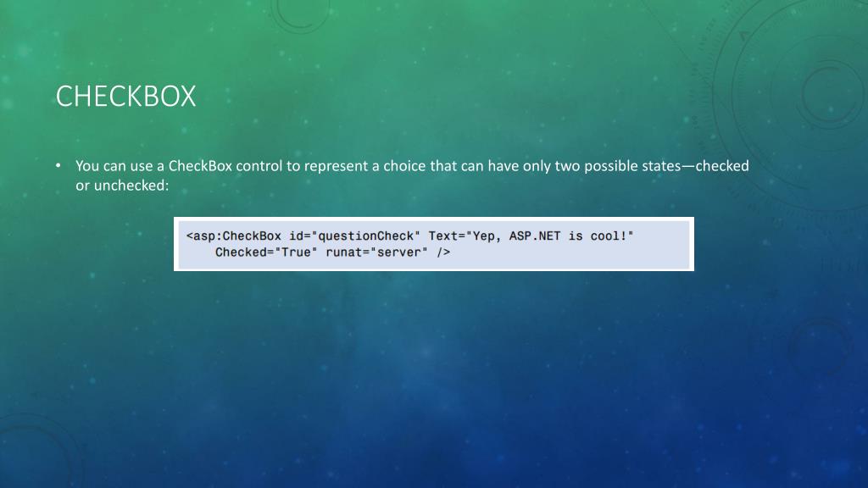Click the 'or unchecked:' line of text
The height and width of the screenshot is (488, 868).
[122, 186]
